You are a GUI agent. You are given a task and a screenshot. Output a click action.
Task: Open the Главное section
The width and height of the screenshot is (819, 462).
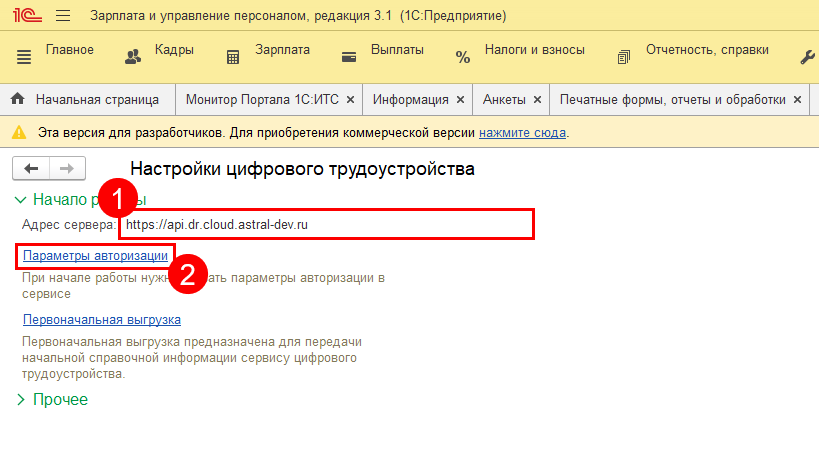pos(69,50)
